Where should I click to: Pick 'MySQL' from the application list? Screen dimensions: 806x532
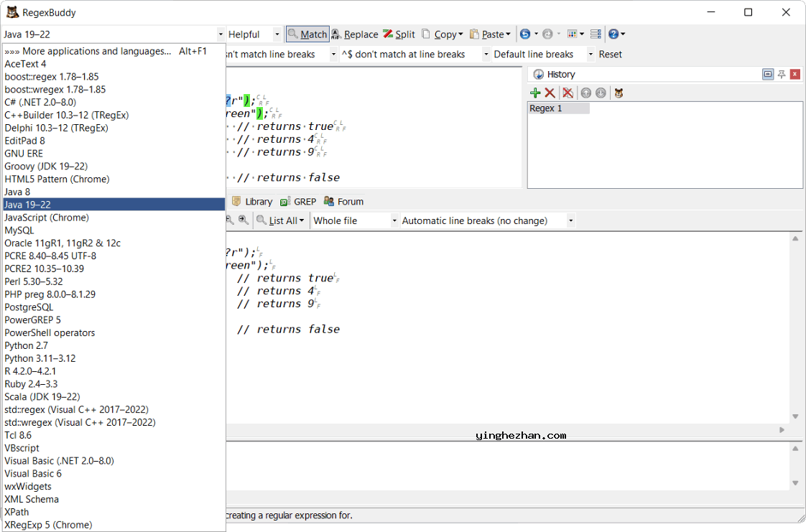coord(114,230)
